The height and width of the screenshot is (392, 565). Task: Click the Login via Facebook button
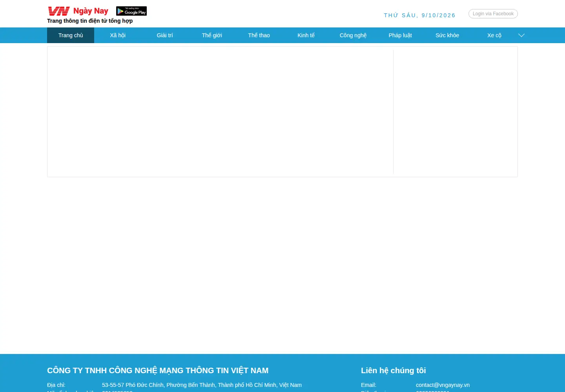click(x=493, y=14)
